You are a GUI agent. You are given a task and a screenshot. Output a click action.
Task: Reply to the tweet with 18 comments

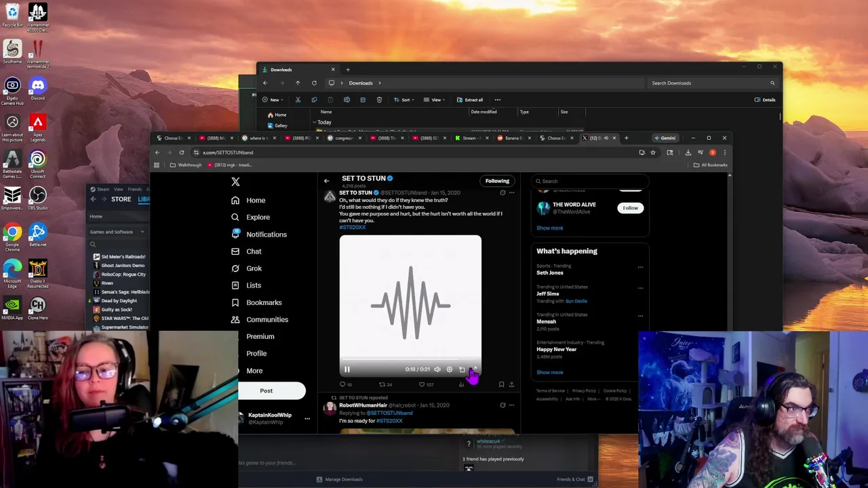345,384
